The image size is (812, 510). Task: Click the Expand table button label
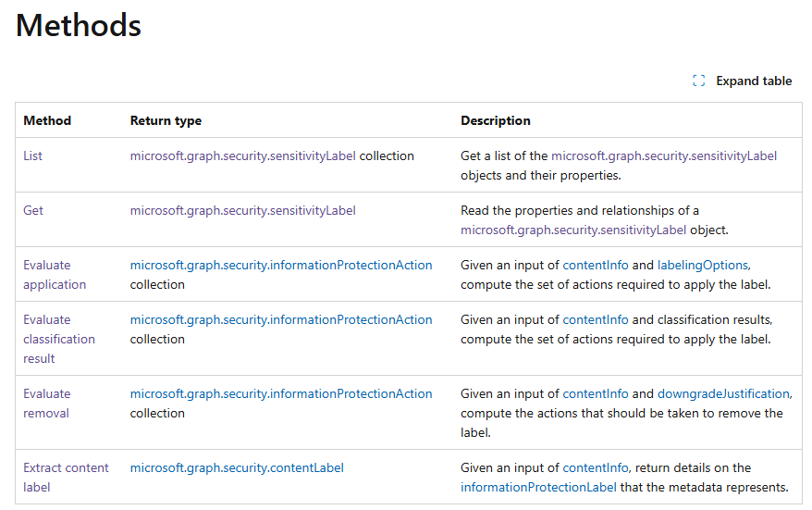tap(754, 81)
